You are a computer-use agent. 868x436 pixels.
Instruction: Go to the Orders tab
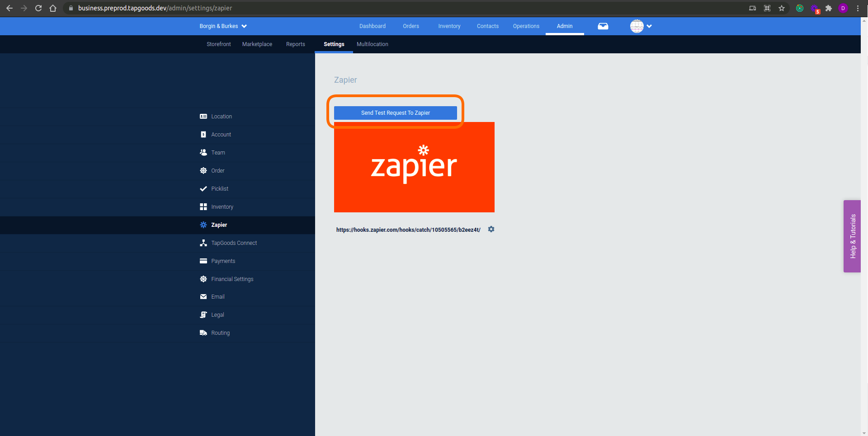point(411,26)
